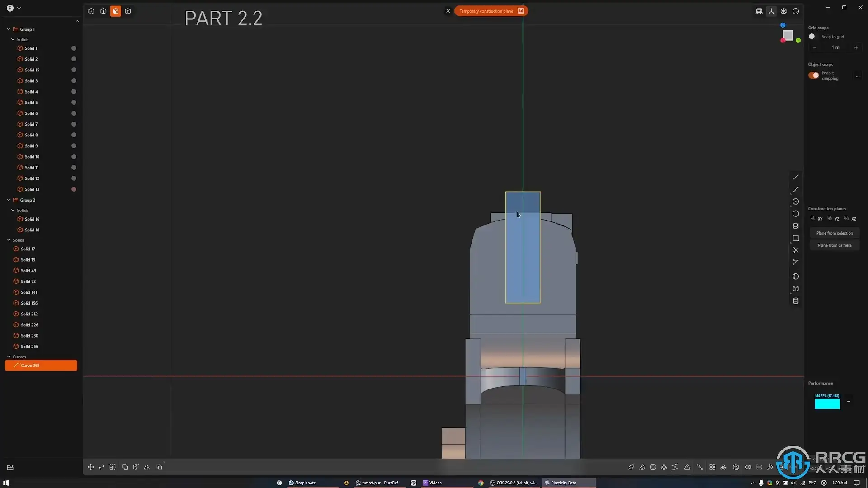This screenshot has width=868, height=488.
Task: Collapse Group 2 in the outliner
Action: (9, 200)
